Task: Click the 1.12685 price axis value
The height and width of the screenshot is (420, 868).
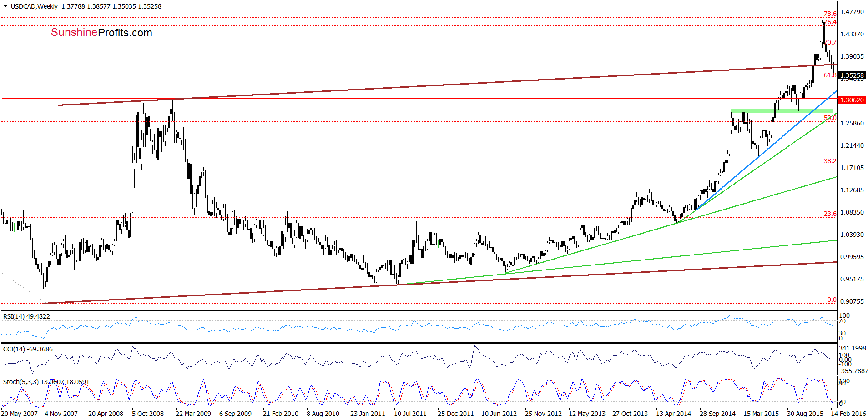Action: click(x=852, y=190)
